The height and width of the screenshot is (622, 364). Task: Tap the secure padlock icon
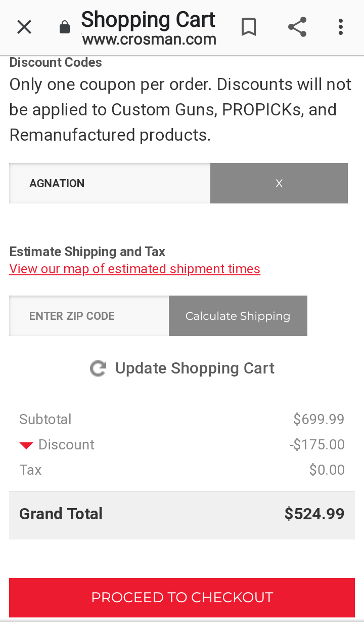coord(65,27)
